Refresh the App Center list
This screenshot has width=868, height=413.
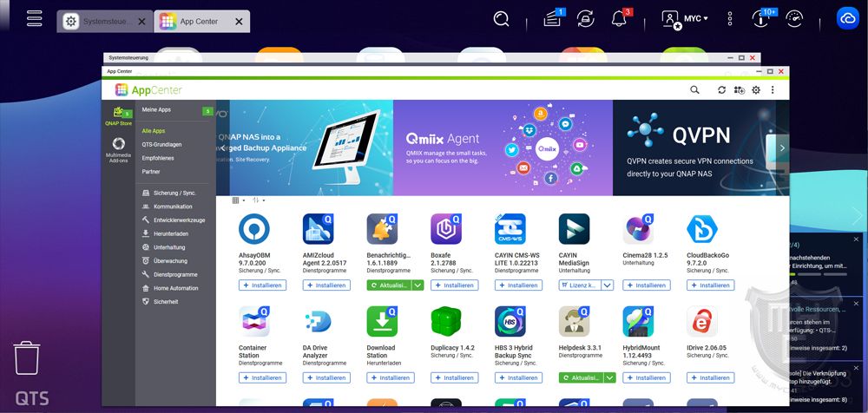coord(722,89)
